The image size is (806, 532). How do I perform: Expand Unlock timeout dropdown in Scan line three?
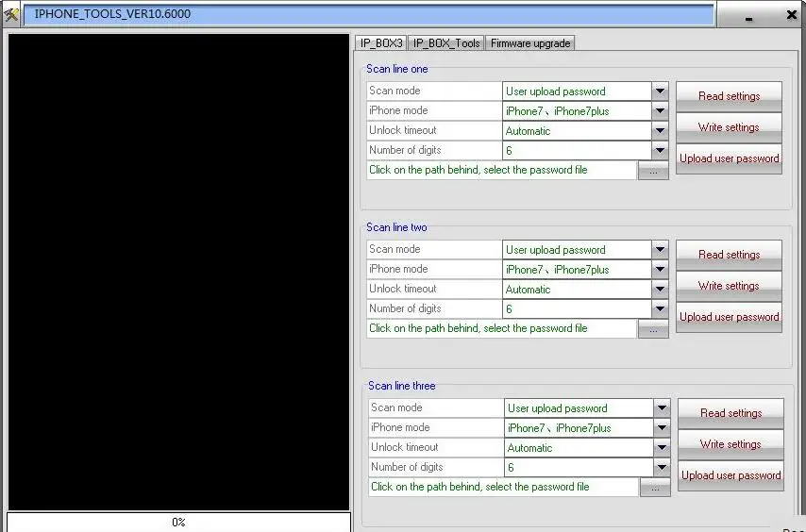[x=662, y=448]
